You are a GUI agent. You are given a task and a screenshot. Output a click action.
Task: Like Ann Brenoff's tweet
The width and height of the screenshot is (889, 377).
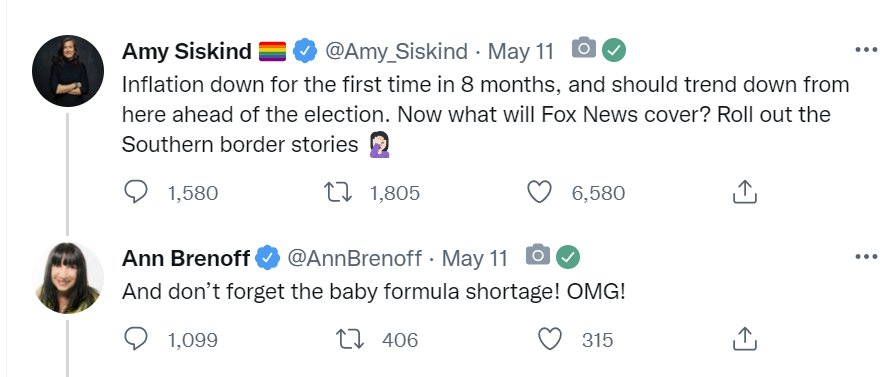549,340
